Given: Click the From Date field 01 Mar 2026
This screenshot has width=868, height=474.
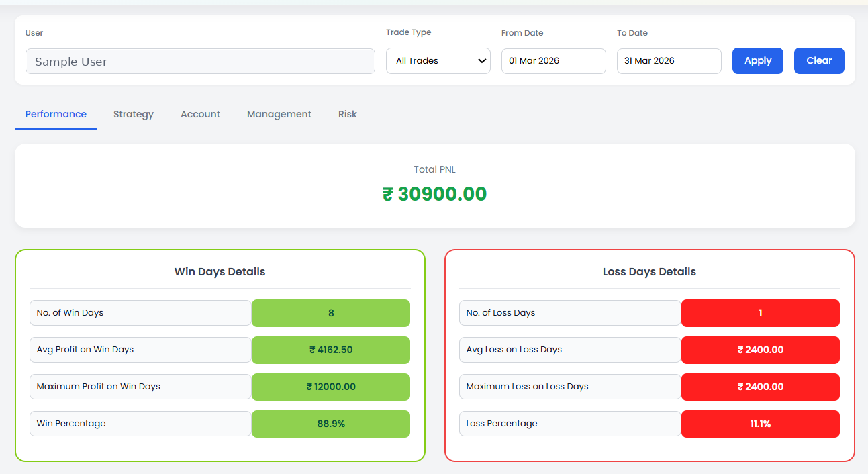Looking at the screenshot, I should click(x=554, y=60).
